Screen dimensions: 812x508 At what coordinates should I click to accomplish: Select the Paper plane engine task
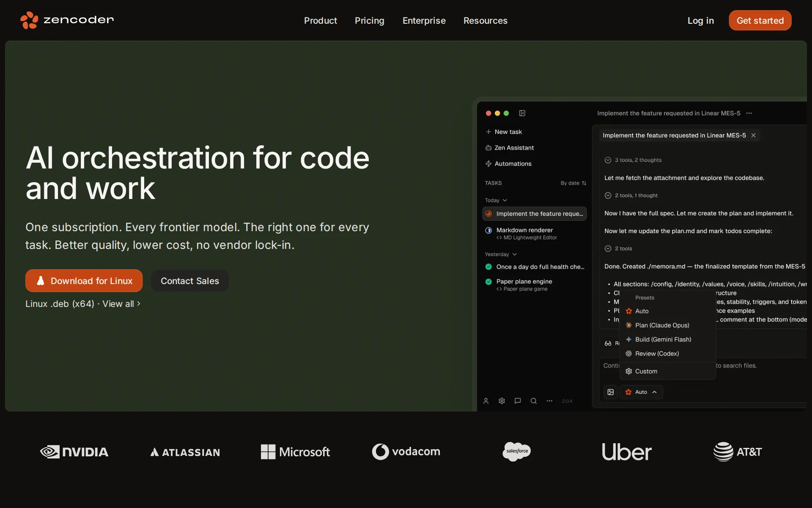pos(535,284)
